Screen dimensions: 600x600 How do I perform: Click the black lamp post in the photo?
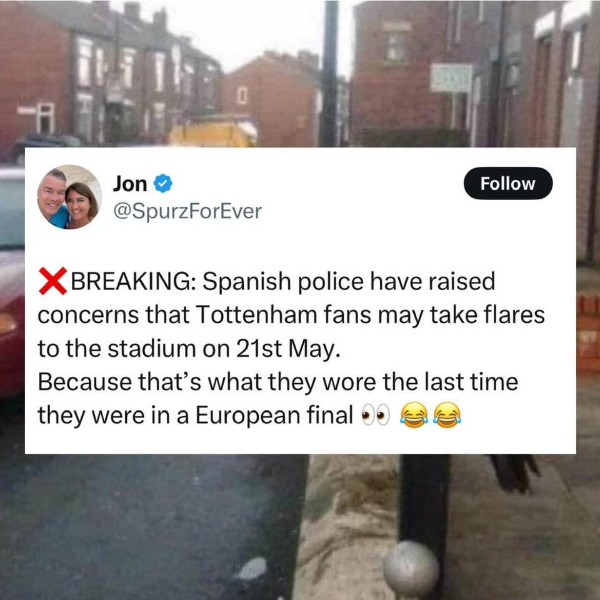click(x=330, y=73)
